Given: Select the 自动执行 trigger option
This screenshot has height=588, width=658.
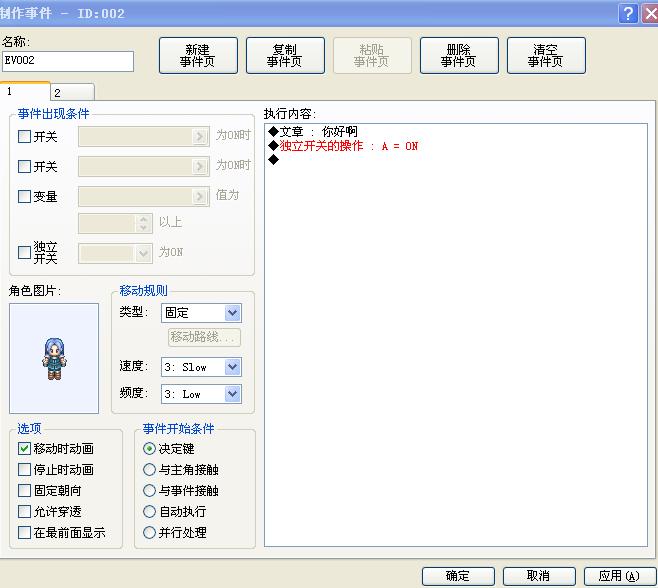Looking at the screenshot, I should tap(149, 512).
